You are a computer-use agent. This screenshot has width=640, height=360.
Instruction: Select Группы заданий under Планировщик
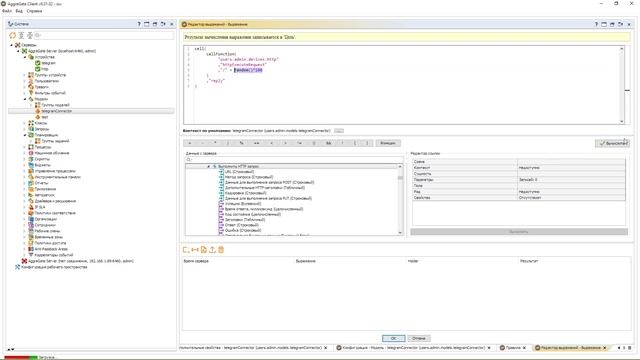point(55,141)
